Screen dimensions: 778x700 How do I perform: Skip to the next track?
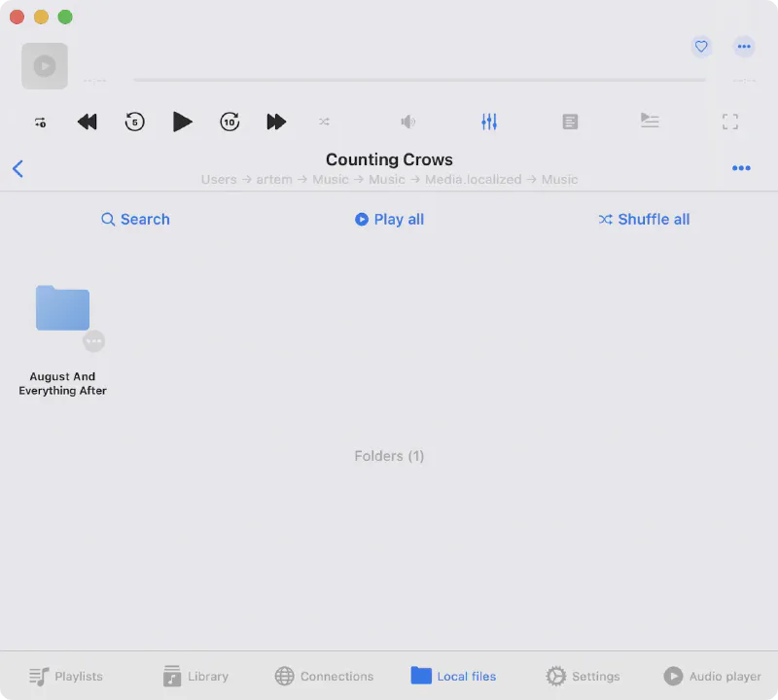pyautogui.click(x=276, y=122)
